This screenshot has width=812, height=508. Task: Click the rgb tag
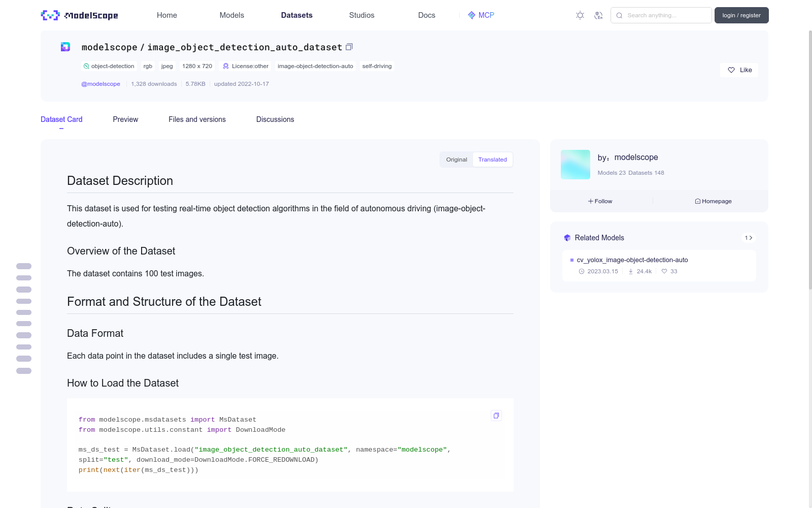click(x=148, y=66)
